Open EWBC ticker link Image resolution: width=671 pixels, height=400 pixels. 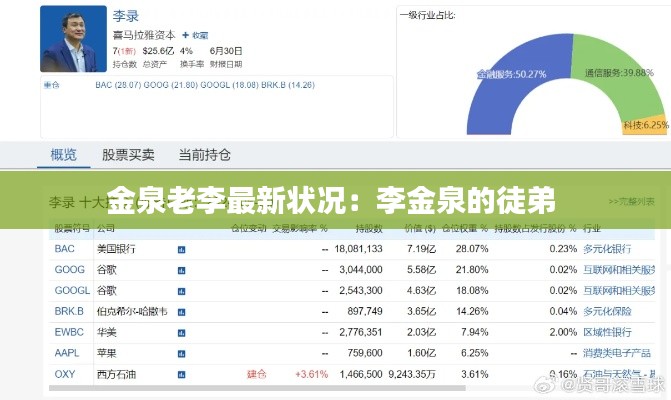pyautogui.click(x=69, y=332)
